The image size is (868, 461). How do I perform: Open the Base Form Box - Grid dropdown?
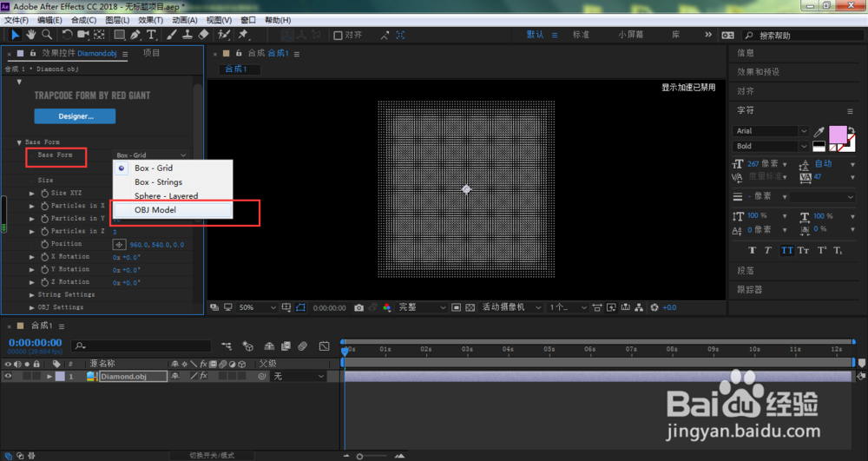click(x=151, y=155)
